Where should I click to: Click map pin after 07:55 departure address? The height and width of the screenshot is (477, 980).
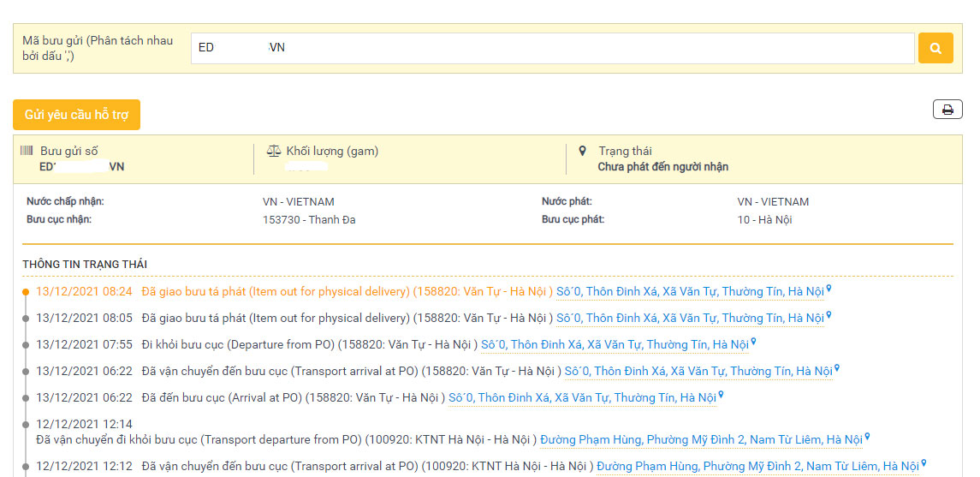pyautogui.click(x=753, y=343)
